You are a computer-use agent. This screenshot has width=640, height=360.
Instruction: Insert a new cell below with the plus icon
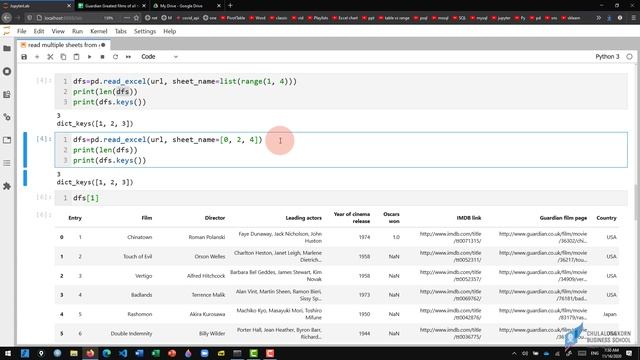click(37, 57)
